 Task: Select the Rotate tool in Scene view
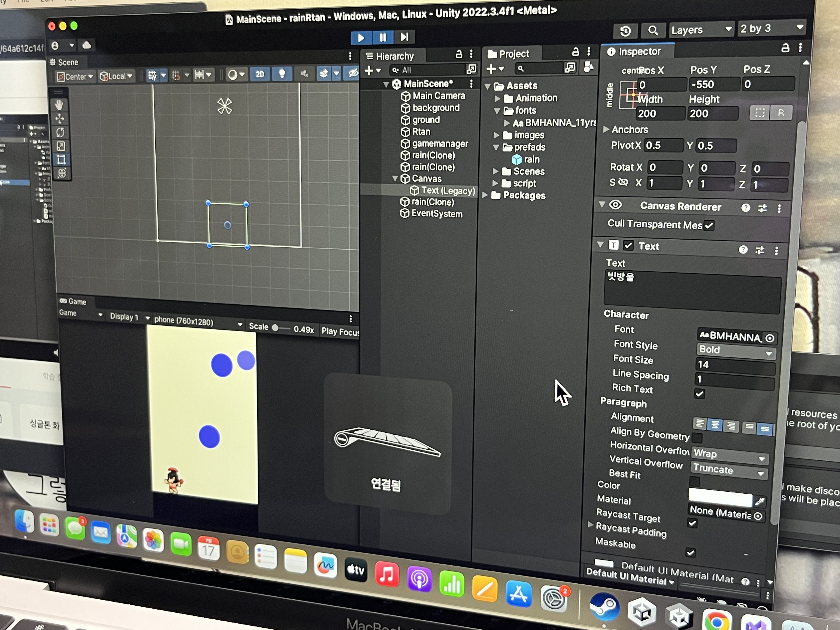(x=60, y=132)
